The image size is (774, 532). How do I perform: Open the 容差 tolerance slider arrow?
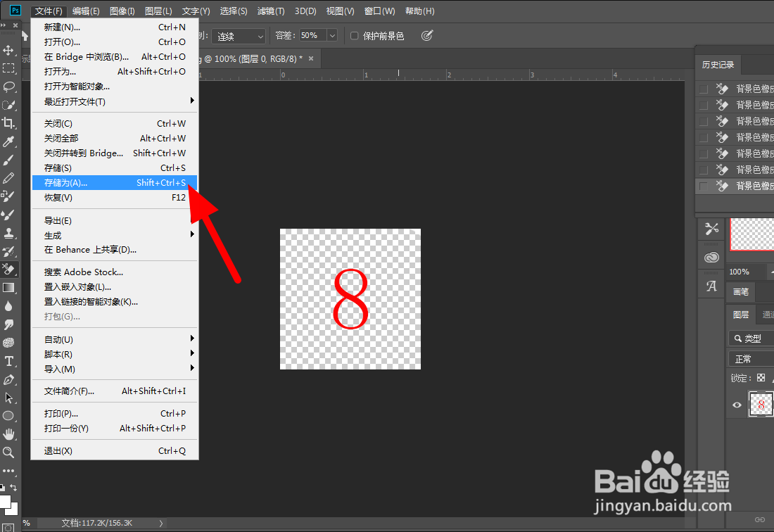tap(332, 35)
